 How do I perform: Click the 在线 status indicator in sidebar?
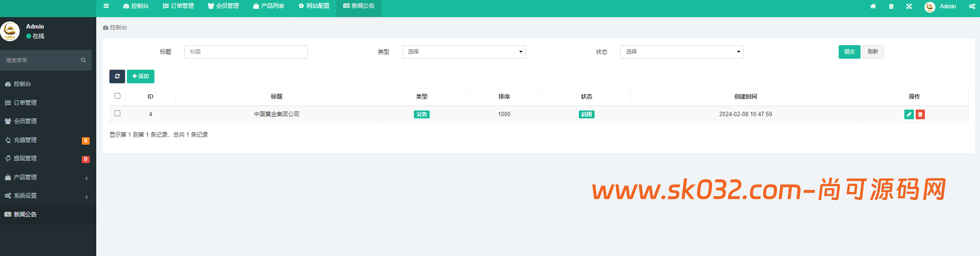coord(35,36)
